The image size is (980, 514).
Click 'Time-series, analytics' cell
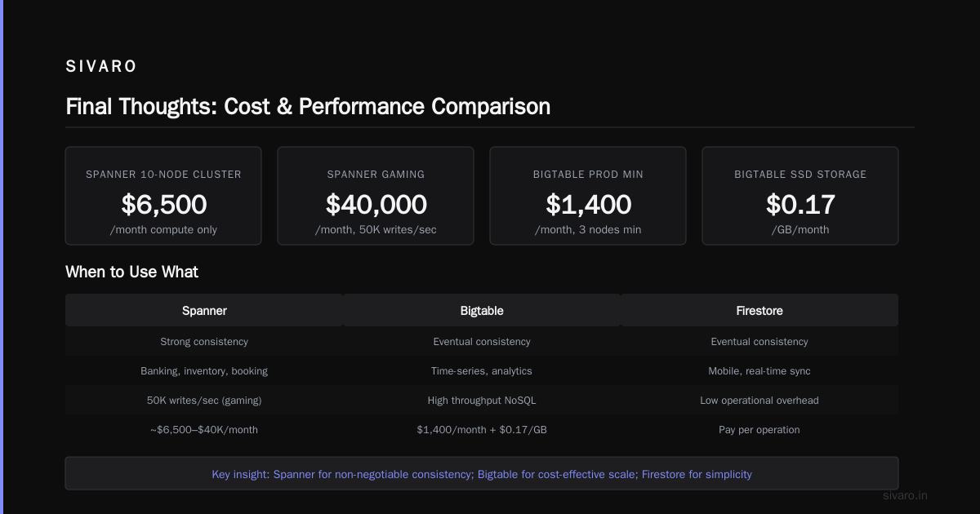[482, 371]
